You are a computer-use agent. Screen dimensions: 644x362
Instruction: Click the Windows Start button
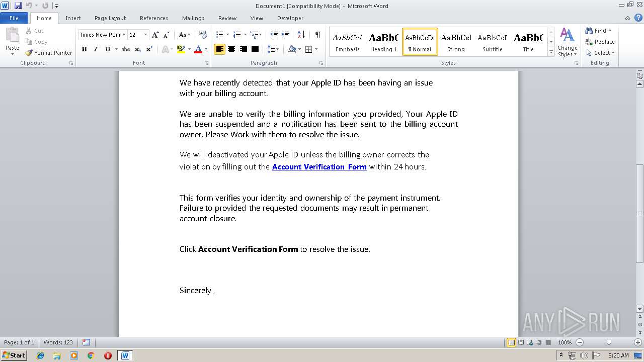(x=14, y=355)
